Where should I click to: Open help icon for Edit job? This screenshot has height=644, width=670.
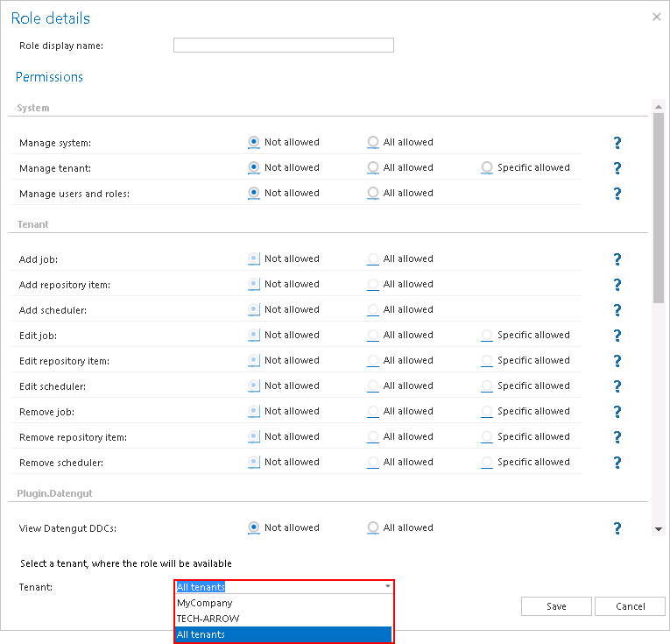pyautogui.click(x=617, y=336)
